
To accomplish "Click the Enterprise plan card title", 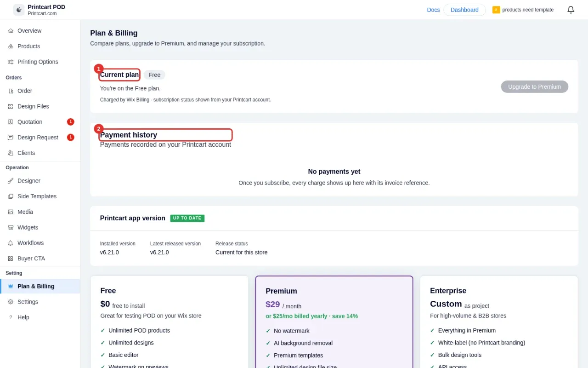I will pyautogui.click(x=448, y=291).
